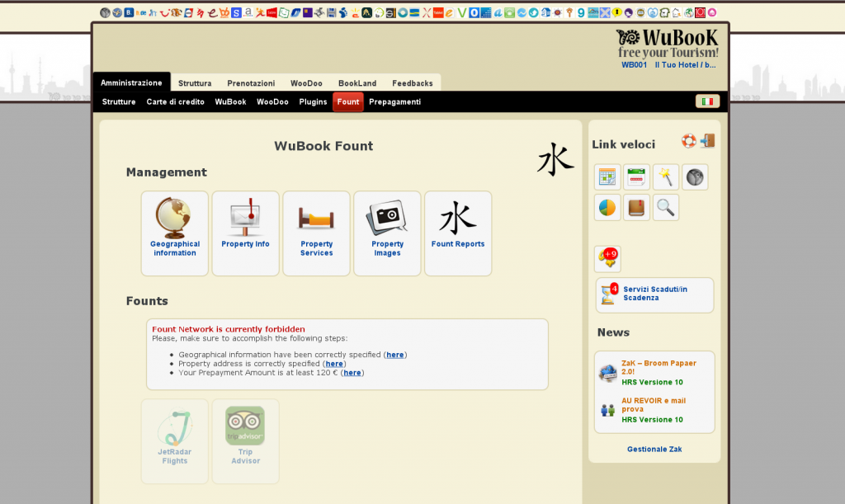Viewport: 845px width, 504px height.
Task: Open the calendar grid quick link
Action: 607,177
